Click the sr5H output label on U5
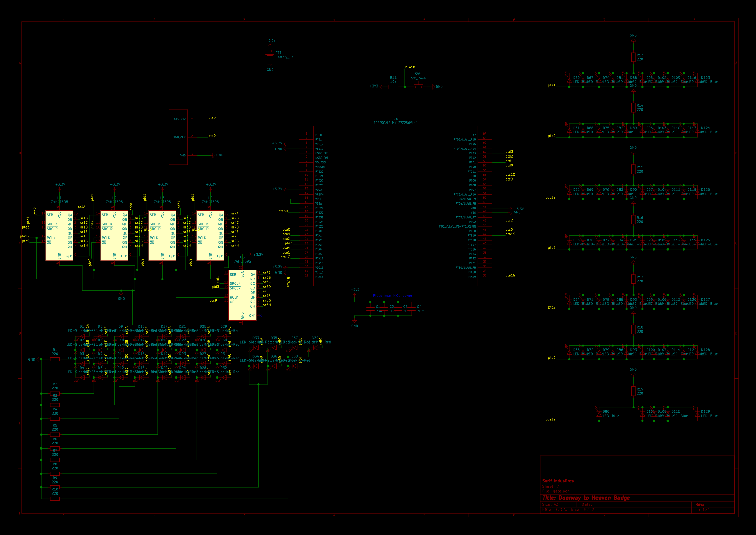756x535 pixels. 267,305
